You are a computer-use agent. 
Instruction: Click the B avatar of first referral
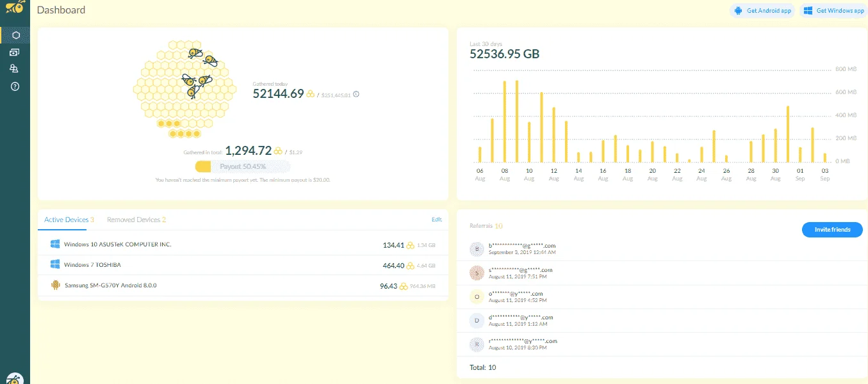[476, 249]
